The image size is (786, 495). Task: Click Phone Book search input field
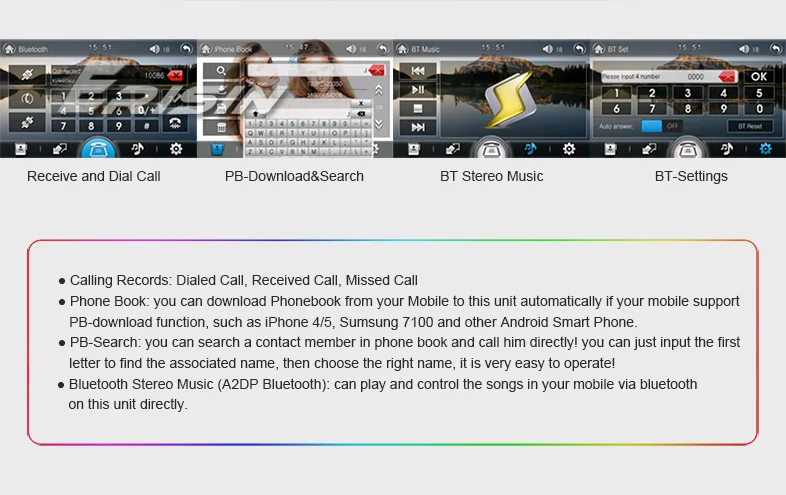pyautogui.click(x=307, y=71)
